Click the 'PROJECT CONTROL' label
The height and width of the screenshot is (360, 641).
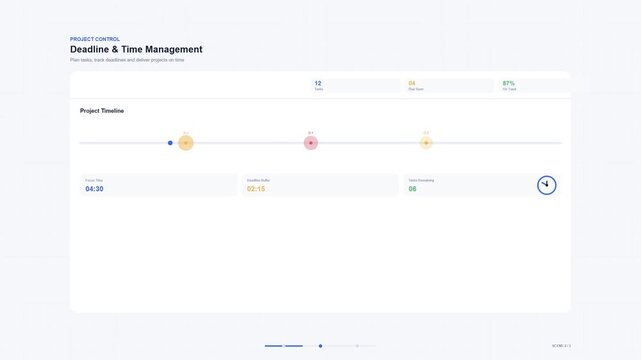(95, 39)
